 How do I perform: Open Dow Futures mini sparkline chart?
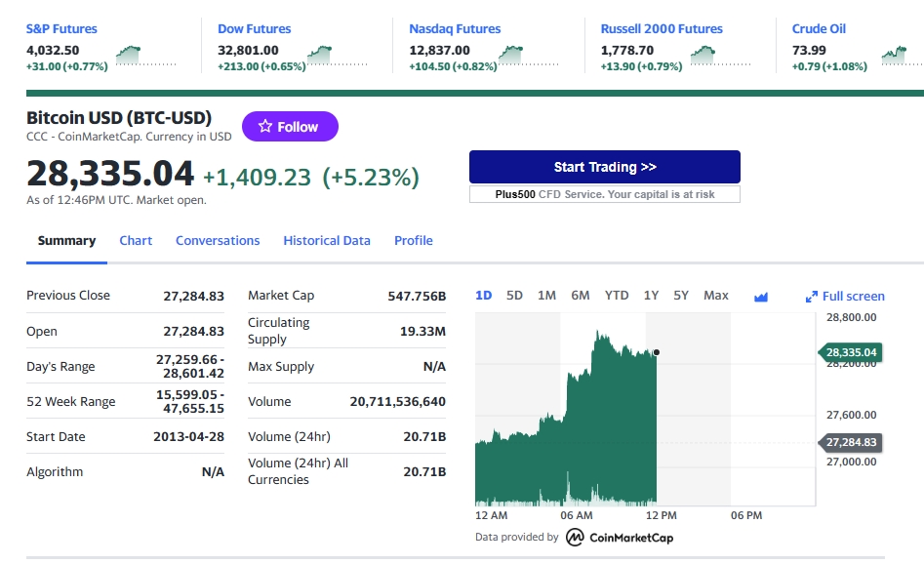(338, 56)
